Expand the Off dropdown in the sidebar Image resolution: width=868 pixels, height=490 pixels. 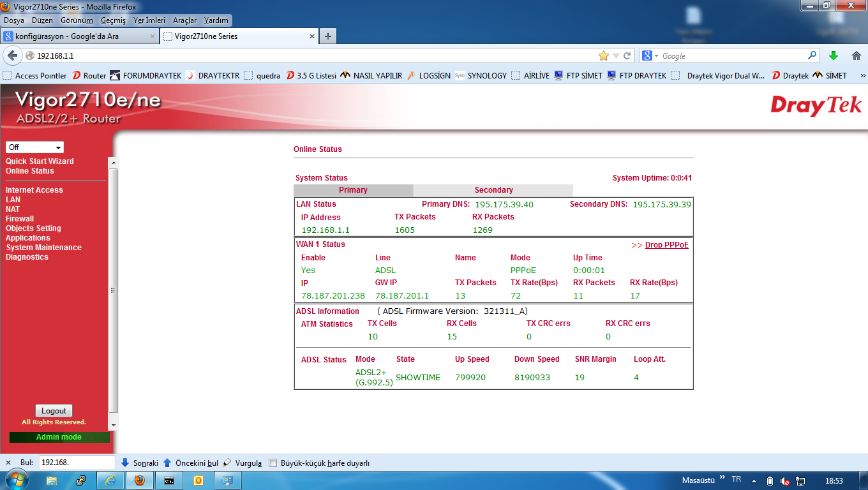click(34, 147)
